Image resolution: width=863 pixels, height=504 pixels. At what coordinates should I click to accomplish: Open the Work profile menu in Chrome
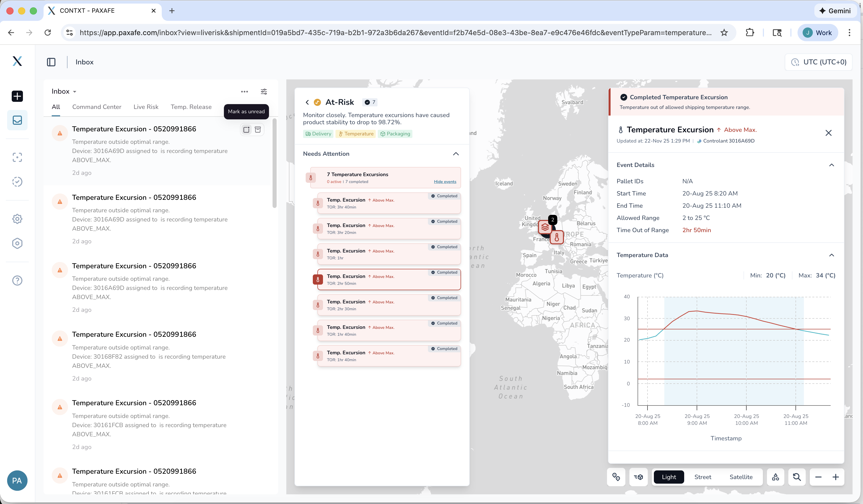pyautogui.click(x=817, y=33)
